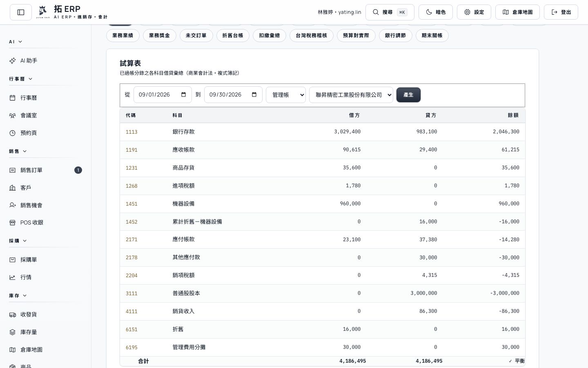Screen dimensions: 588x368
Task: Click the 銷售訂單 icon in sidebar
Action: (x=12, y=170)
